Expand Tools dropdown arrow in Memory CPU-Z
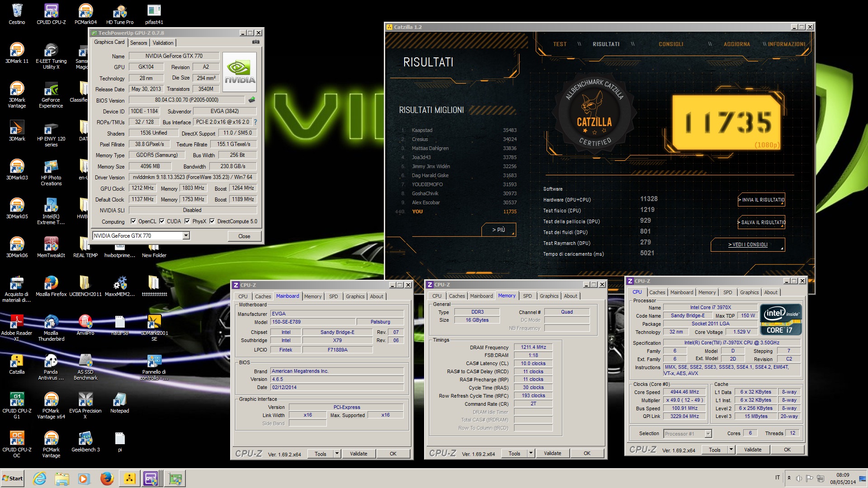 531,453
